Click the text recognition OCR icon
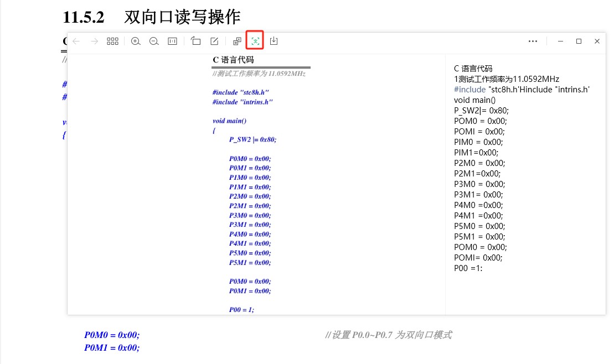 (255, 41)
